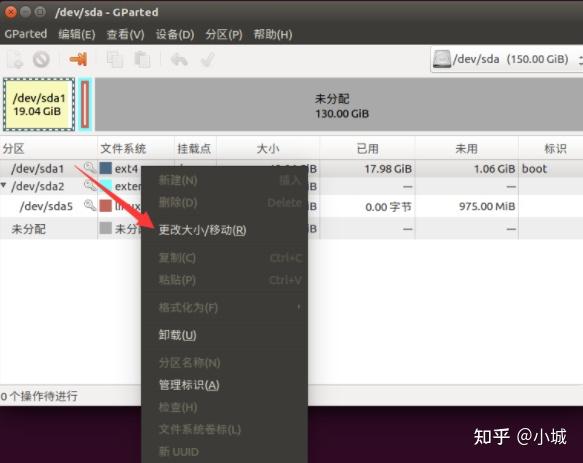Click the 已用 column header
The width and height of the screenshot is (583, 463).
click(x=367, y=149)
